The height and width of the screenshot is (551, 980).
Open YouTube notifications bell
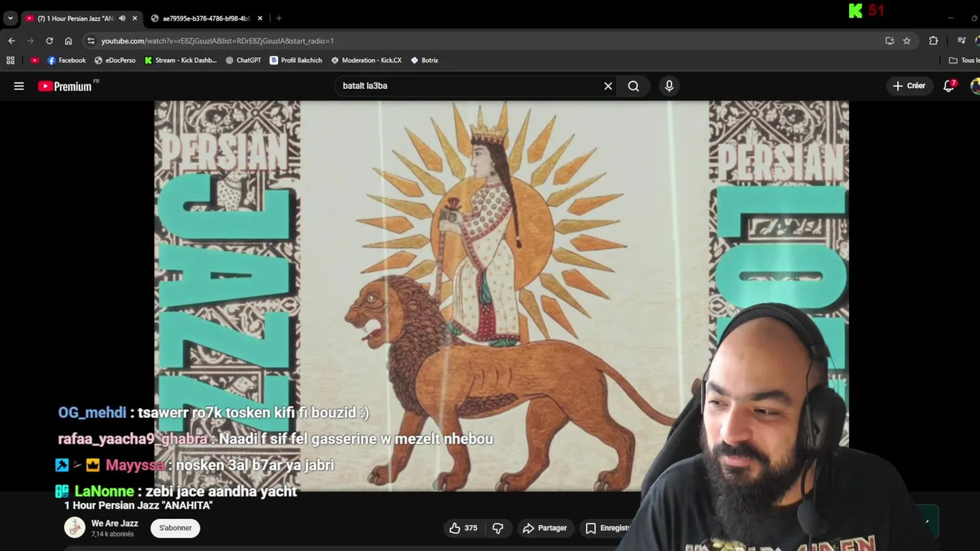pyautogui.click(x=949, y=86)
